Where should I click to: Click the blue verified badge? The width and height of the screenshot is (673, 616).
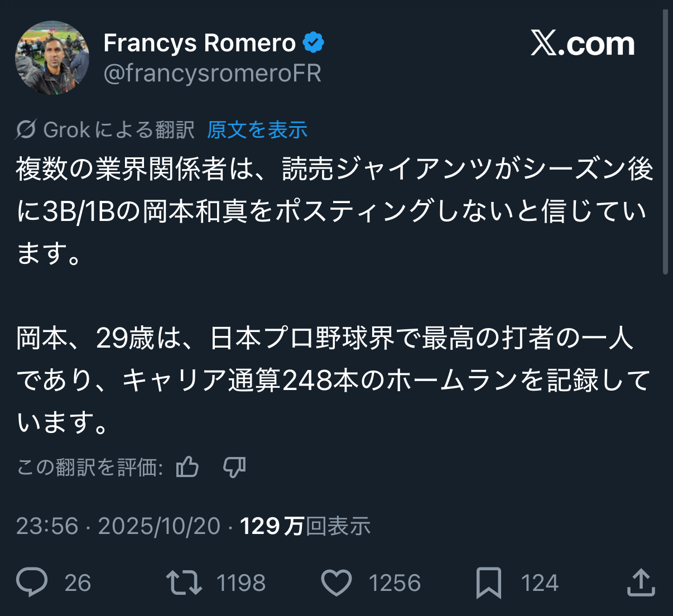click(x=314, y=43)
